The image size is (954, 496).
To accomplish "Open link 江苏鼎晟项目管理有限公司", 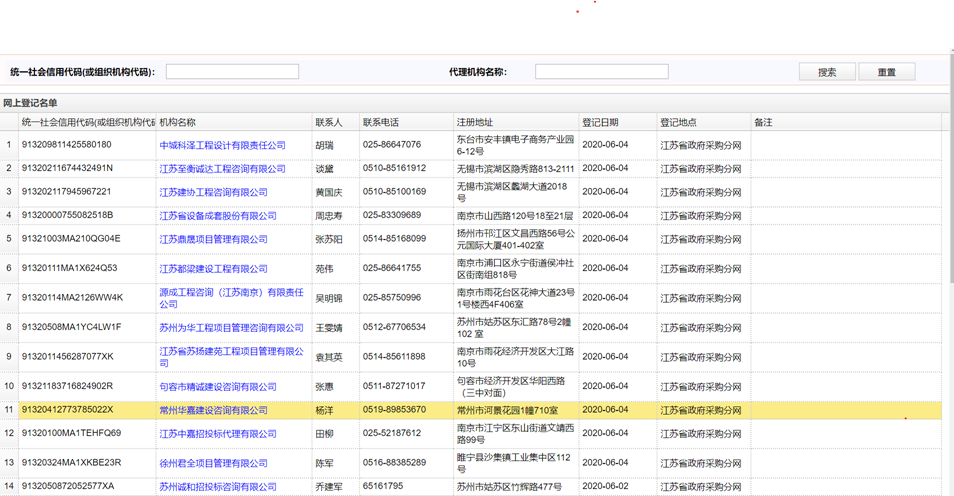I will [x=214, y=239].
